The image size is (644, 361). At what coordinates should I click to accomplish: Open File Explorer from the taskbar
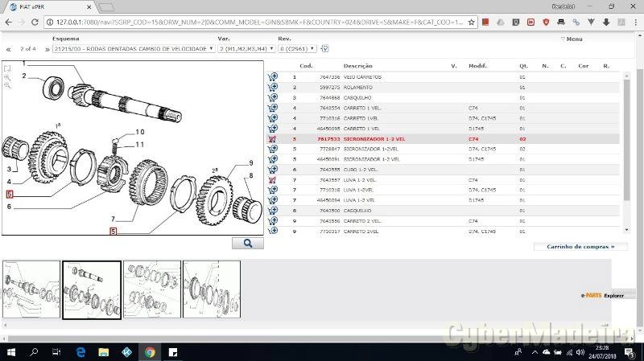pos(104,352)
